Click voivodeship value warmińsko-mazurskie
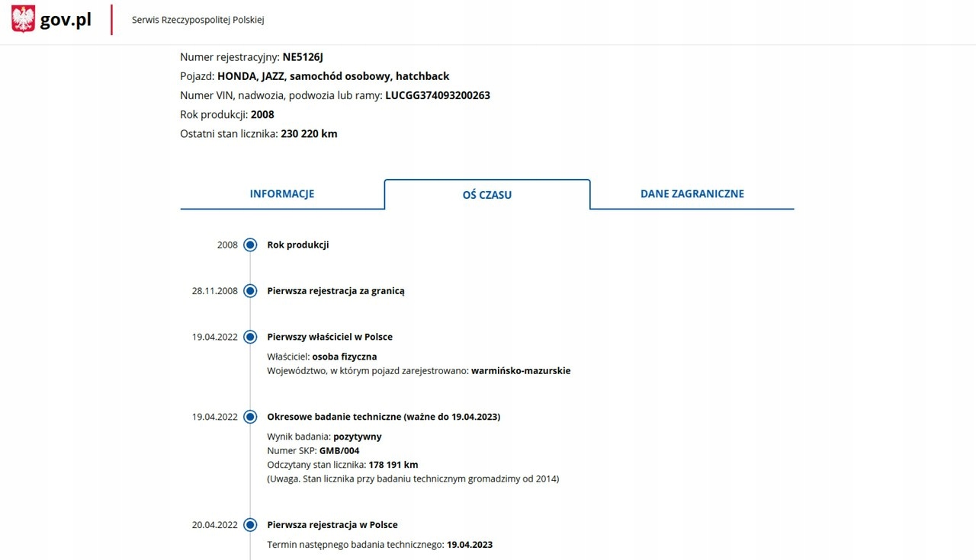The width and height of the screenshot is (976, 560). (521, 371)
